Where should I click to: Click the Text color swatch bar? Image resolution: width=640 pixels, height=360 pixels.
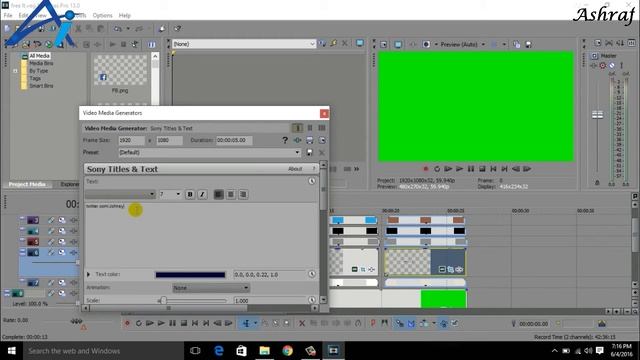coord(190,275)
